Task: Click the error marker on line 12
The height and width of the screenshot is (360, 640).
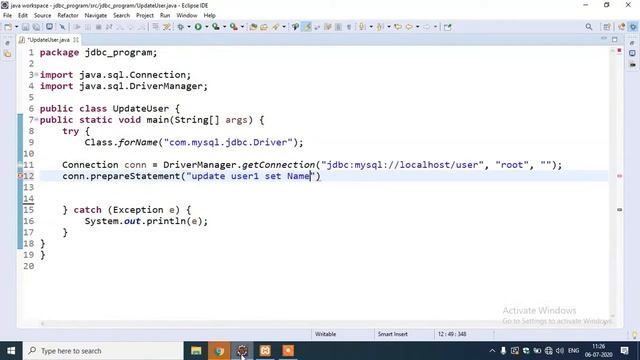Action: point(20,176)
